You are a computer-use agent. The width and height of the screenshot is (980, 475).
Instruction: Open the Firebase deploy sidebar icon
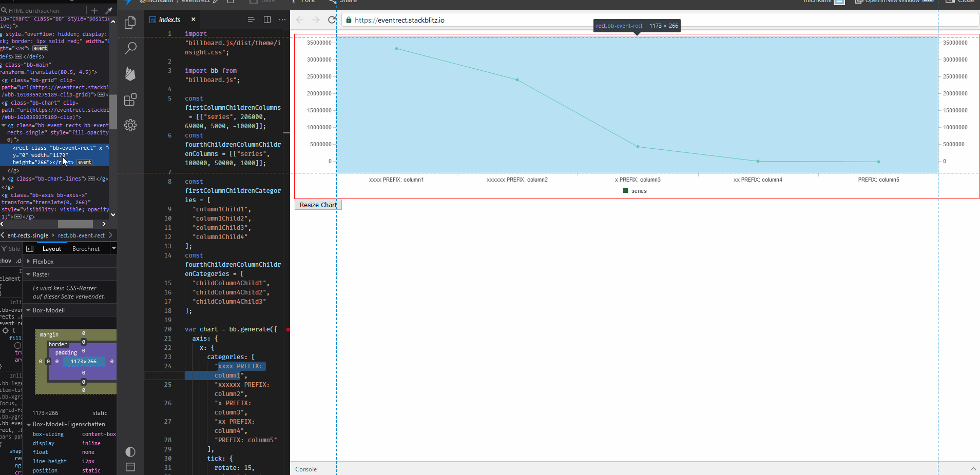[x=130, y=74]
